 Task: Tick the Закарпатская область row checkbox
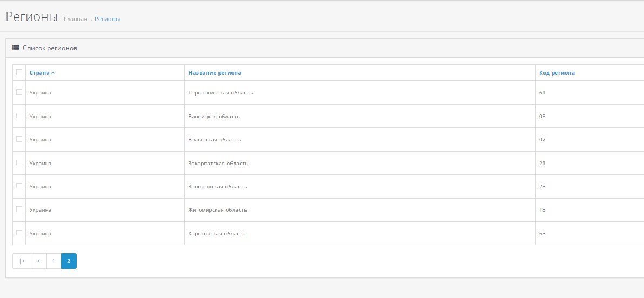(19, 162)
